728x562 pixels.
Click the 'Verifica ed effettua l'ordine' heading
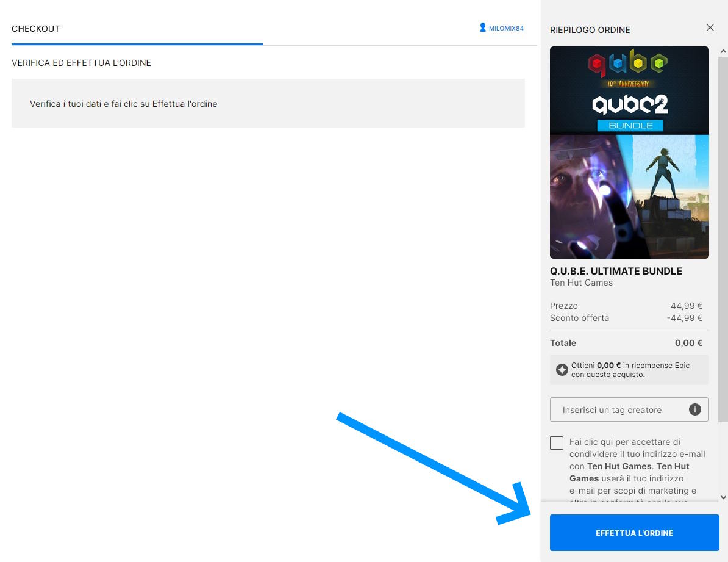[x=81, y=63]
